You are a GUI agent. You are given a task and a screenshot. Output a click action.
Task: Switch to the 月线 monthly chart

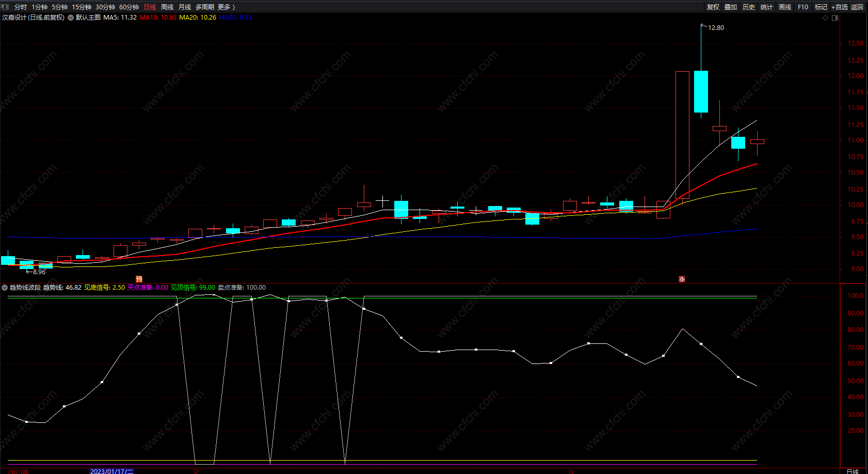pos(185,7)
